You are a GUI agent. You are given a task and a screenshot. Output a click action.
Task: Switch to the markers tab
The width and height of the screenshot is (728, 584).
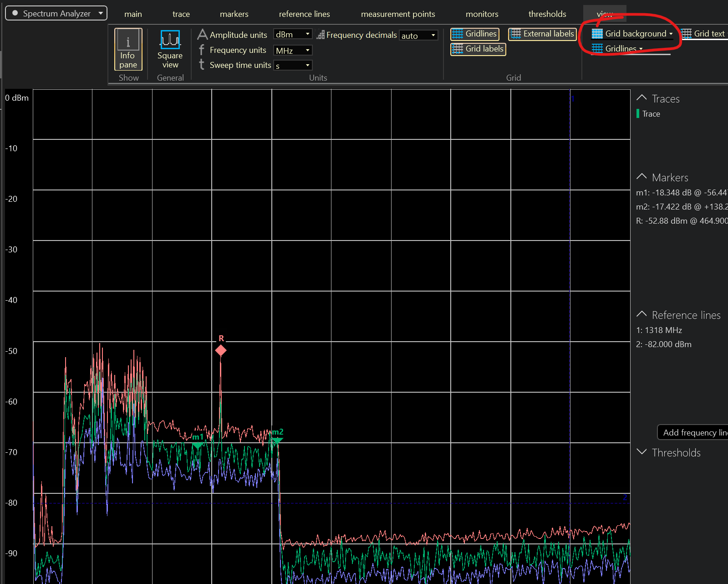click(x=234, y=14)
